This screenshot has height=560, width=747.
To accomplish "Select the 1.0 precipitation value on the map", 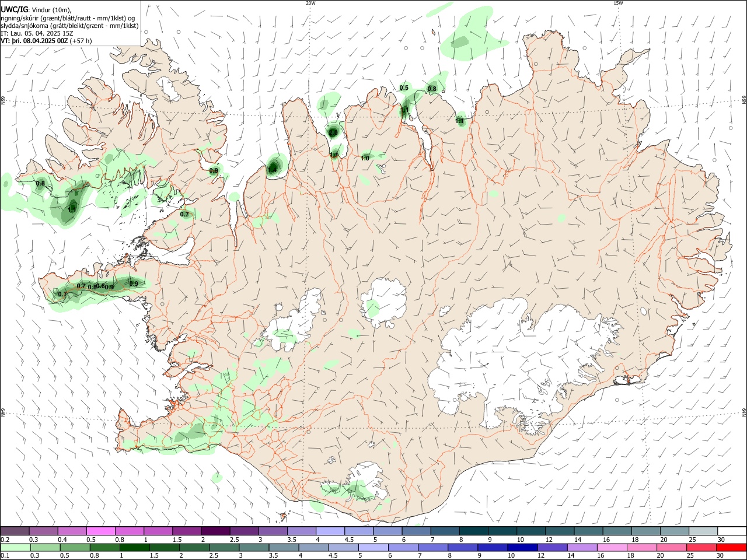I will [x=365, y=158].
